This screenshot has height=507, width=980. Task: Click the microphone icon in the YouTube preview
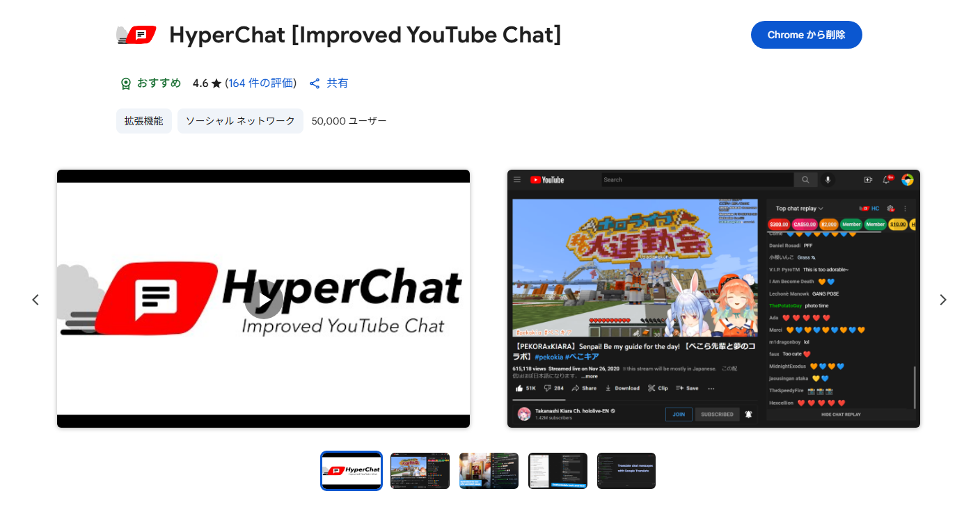click(x=828, y=179)
